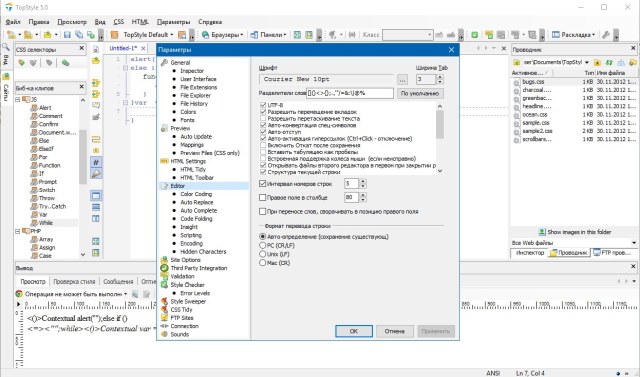The image size is (640, 377).
Task: Select the Style Sweeper icon
Action: (164, 301)
